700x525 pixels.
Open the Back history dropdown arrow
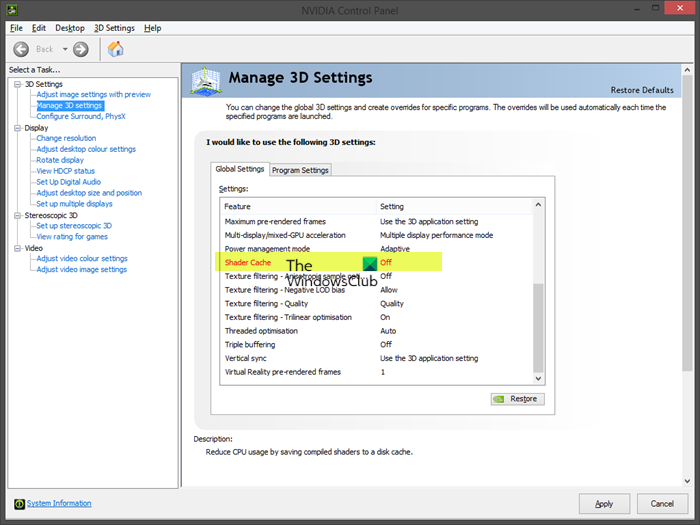(x=65, y=49)
